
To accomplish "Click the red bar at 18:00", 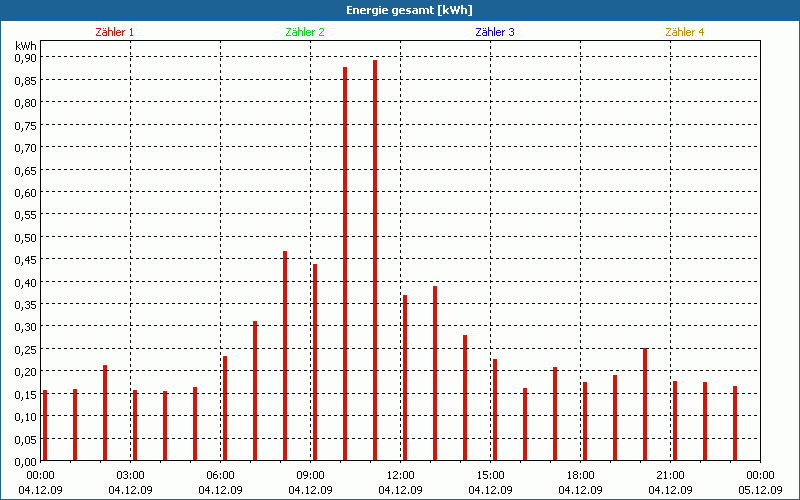I will 585,421.
